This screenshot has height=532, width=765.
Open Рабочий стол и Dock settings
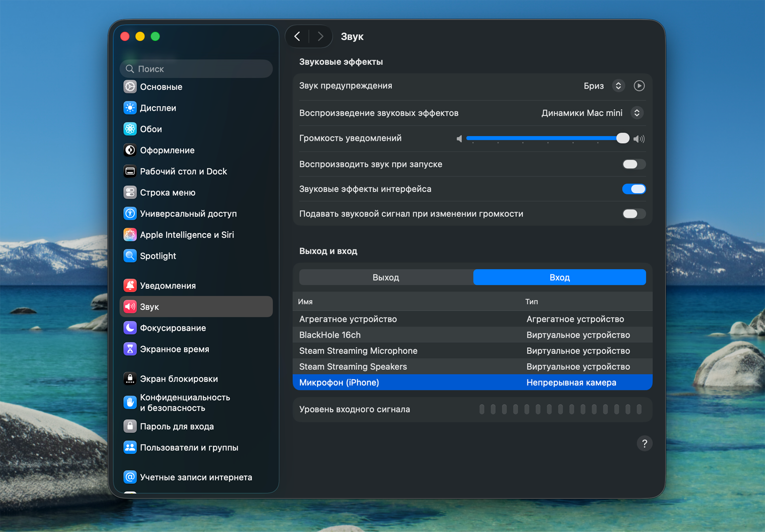coord(196,171)
